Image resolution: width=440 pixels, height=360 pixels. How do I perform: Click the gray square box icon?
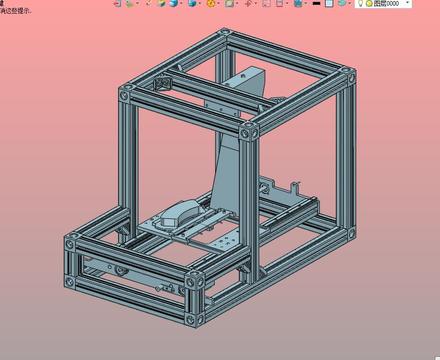(229, 3)
